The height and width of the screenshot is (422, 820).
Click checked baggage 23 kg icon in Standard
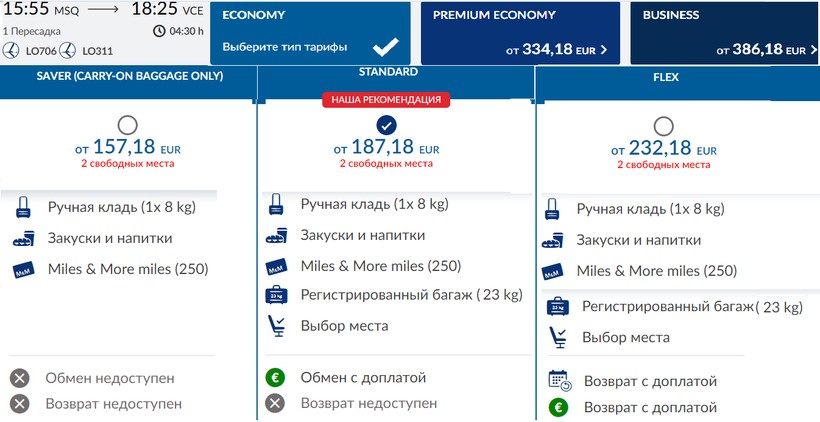pos(277,295)
